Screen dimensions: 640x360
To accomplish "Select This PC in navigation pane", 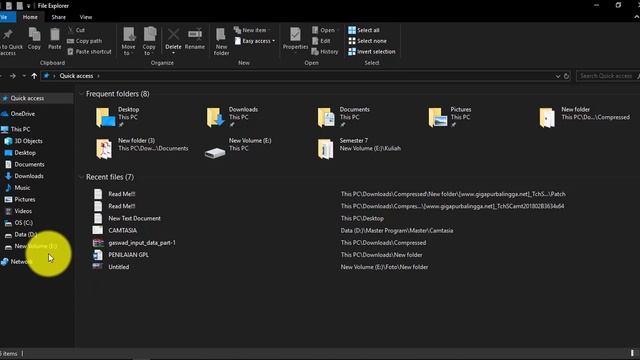I will point(20,129).
